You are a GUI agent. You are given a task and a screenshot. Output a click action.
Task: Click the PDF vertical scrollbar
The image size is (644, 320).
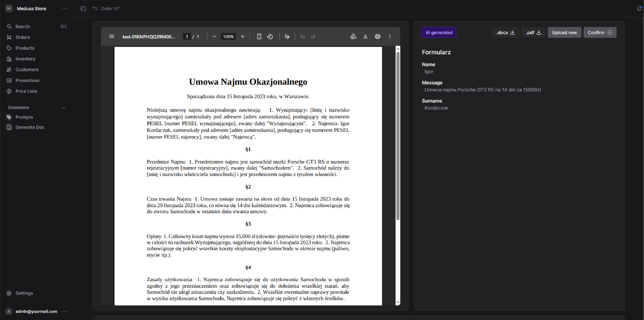coord(398,136)
